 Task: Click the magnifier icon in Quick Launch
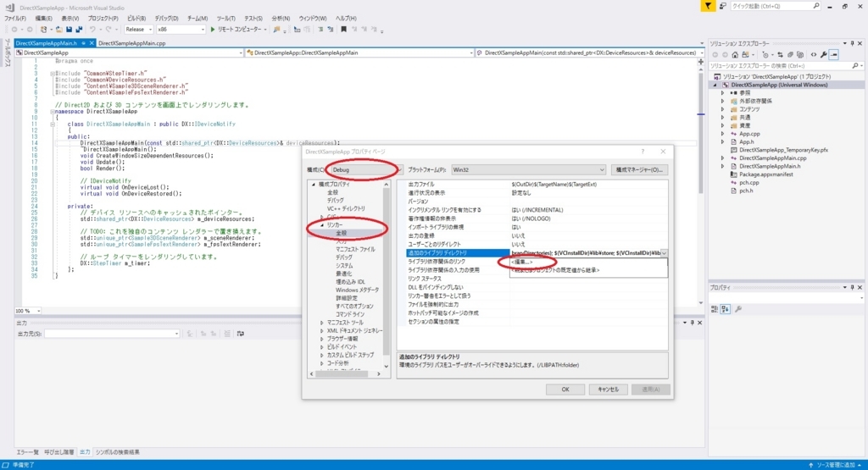click(816, 6)
